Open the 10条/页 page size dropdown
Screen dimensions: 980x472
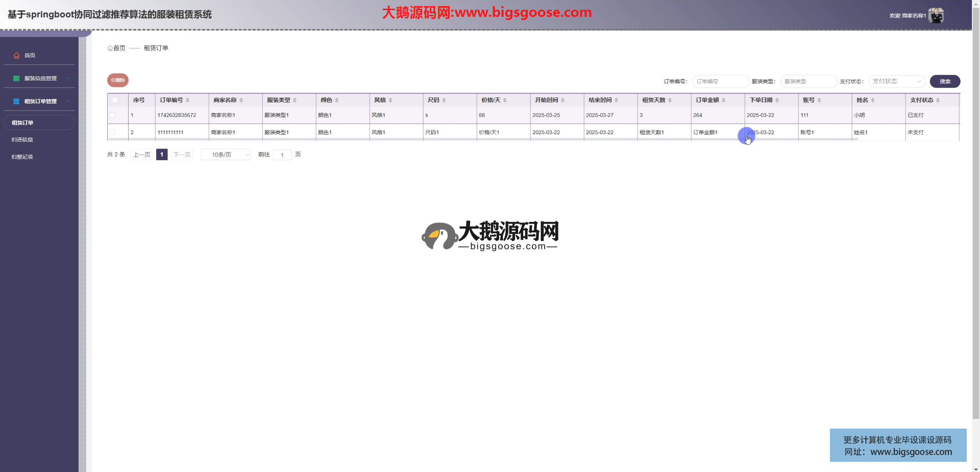point(226,155)
